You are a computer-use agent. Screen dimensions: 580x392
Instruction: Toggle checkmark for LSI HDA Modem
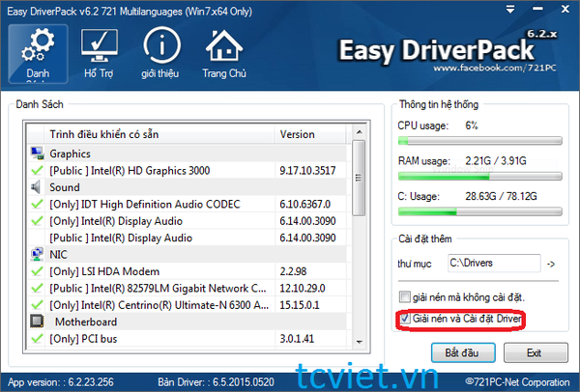(37, 271)
